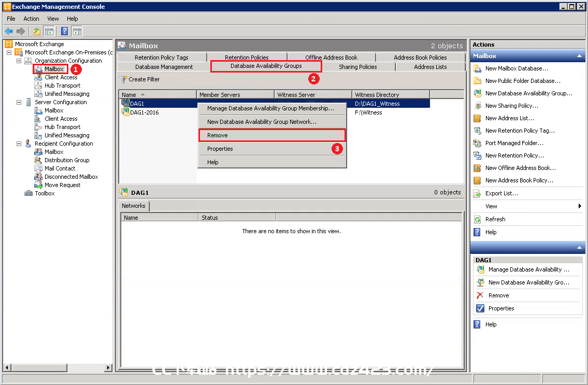Screen dimensions: 588x385
Task: Collapse Microsoft Exchange On-Premises tree node
Action: coord(9,52)
